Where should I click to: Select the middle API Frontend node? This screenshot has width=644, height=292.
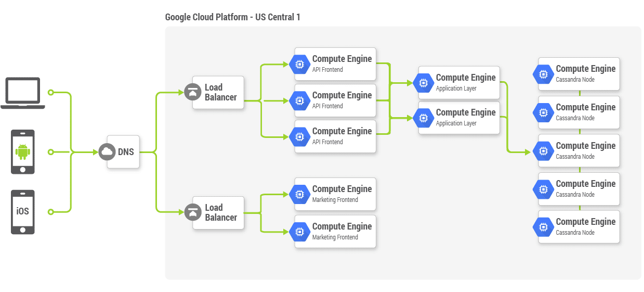pos(335,100)
